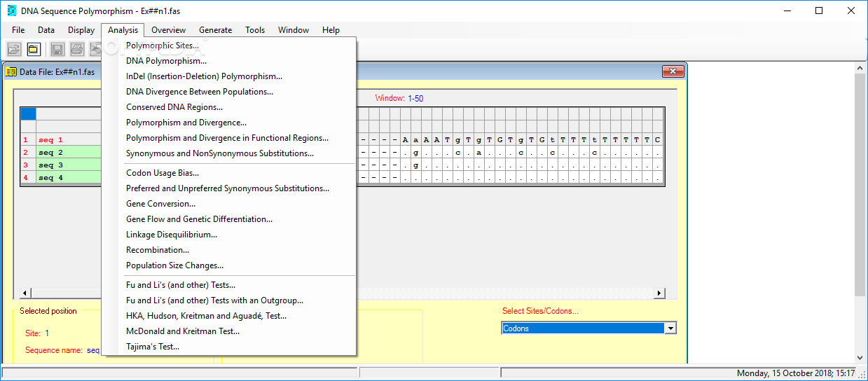Click the Data File window's yellow table icon

(11, 71)
